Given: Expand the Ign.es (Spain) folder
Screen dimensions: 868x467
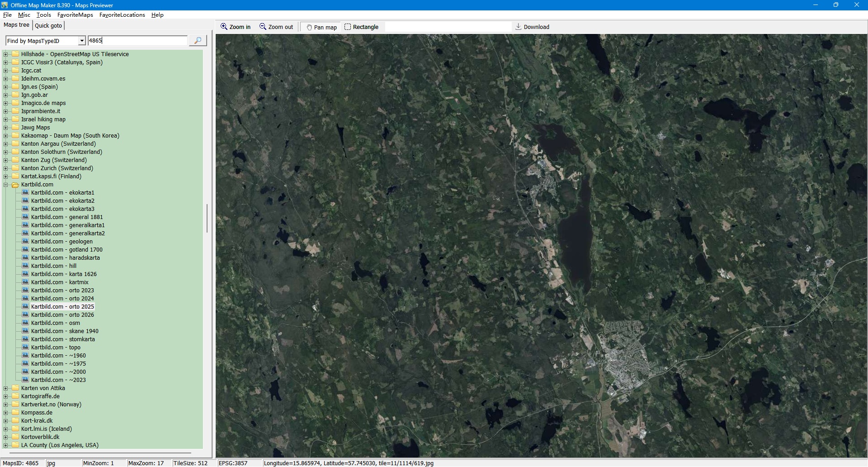Looking at the screenshot, I should click(x=6, y=87).
